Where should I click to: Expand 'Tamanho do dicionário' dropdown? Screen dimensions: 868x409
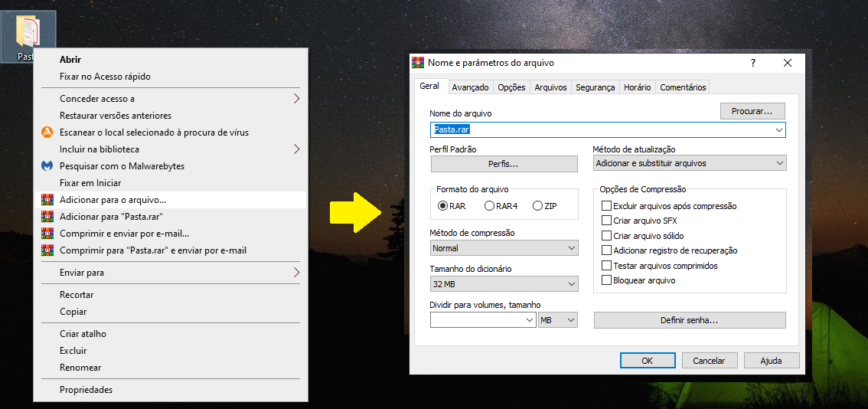(504, 285)
